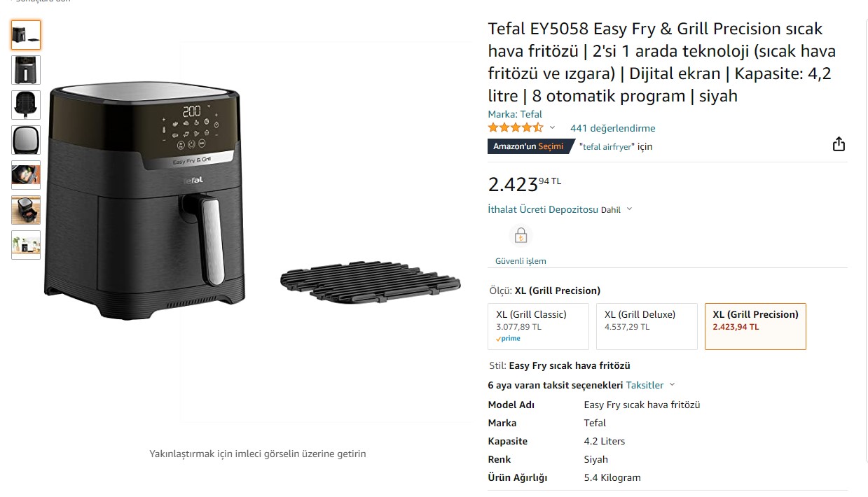
Task: Select third thumbnail showing basket top view
Action: coord(26,105)
